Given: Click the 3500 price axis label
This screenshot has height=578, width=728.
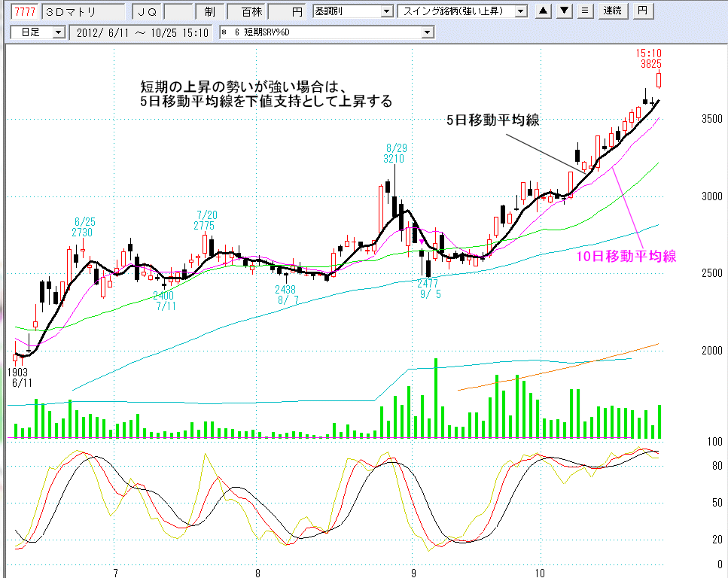Looking at the screenshot, I should [712, 119].
